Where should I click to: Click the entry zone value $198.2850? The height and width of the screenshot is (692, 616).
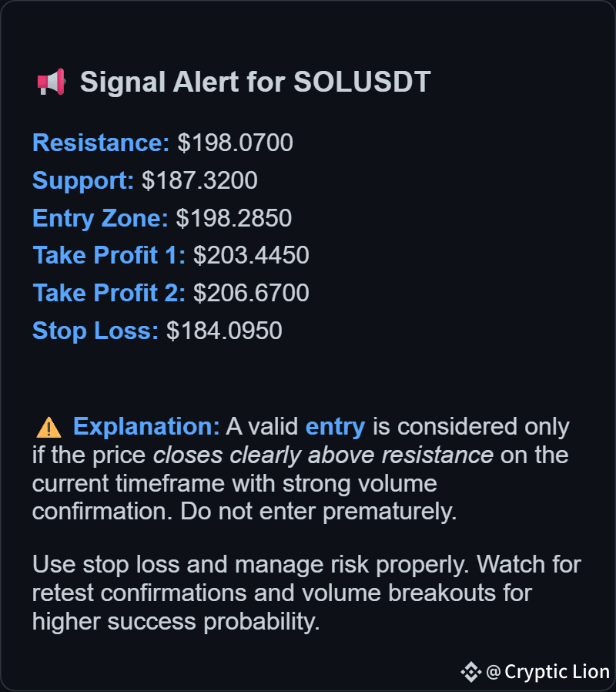234,218
